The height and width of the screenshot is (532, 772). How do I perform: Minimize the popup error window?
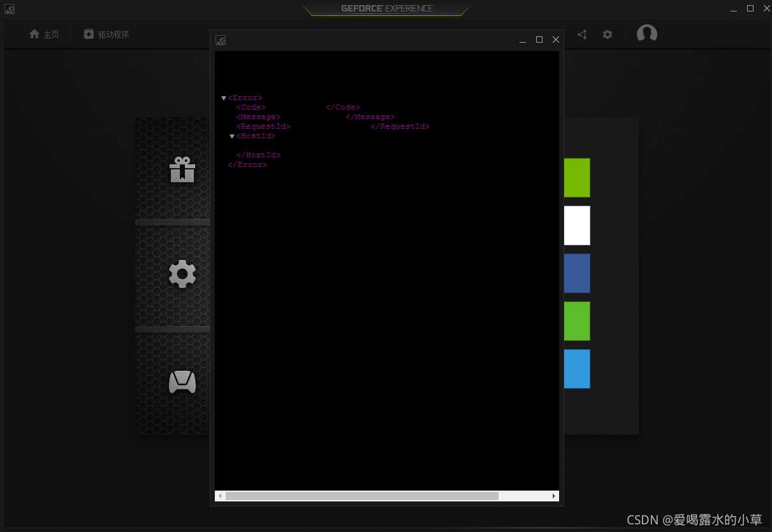(x=523, y=40)
